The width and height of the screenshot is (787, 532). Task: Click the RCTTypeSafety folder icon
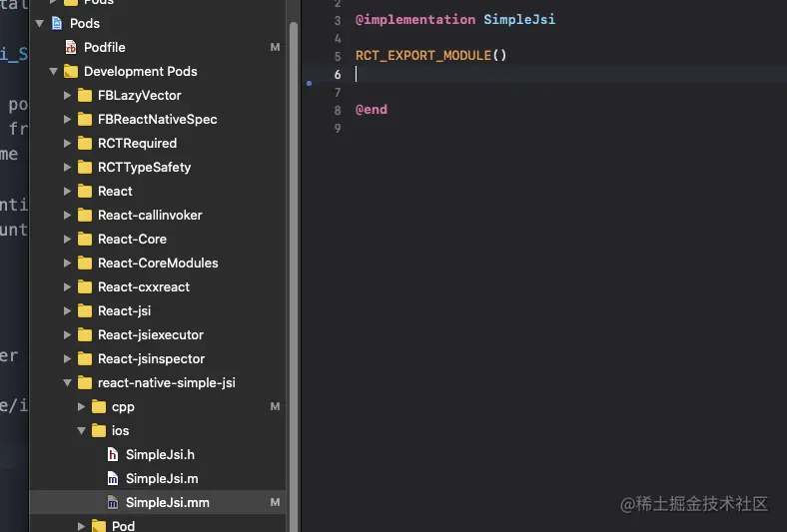(85, 167)
